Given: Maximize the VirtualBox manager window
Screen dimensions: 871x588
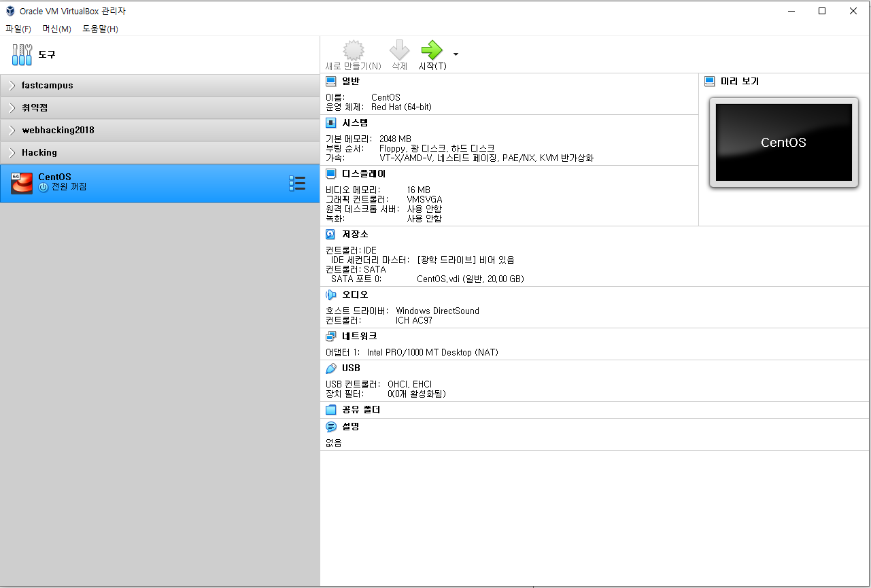Looking at the screenshot, I should coord(822,11).
